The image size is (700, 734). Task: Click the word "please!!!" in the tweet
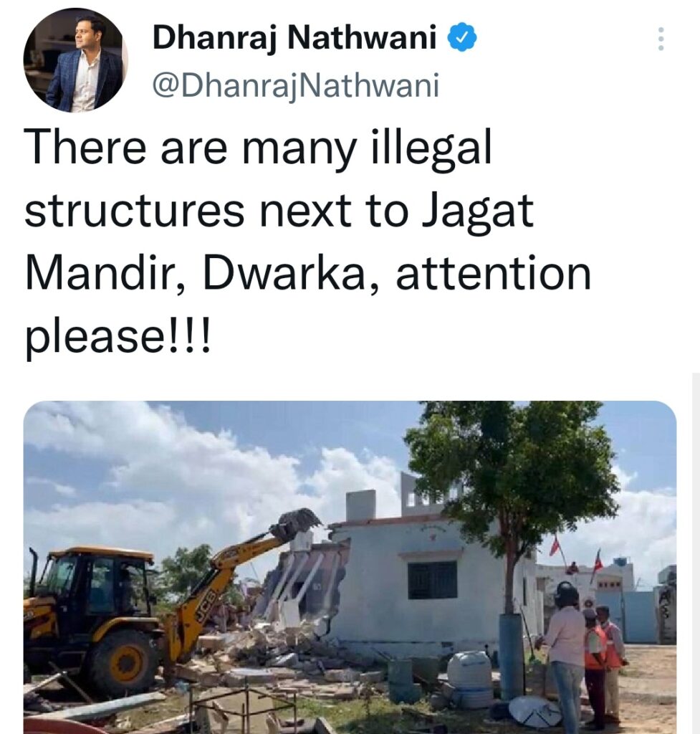[118, 338]
